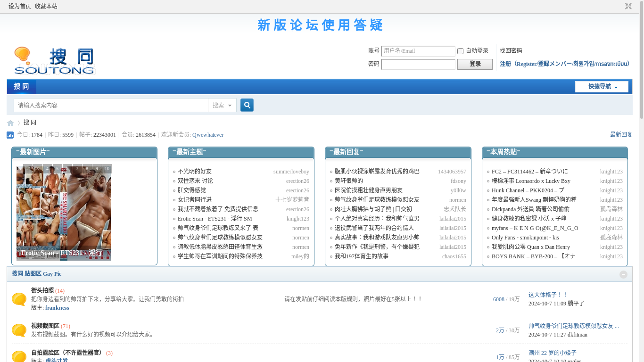The height and width of the screenshot is (362, 644).
Task: Click the 密码 password input field
Action: point(418,64)
